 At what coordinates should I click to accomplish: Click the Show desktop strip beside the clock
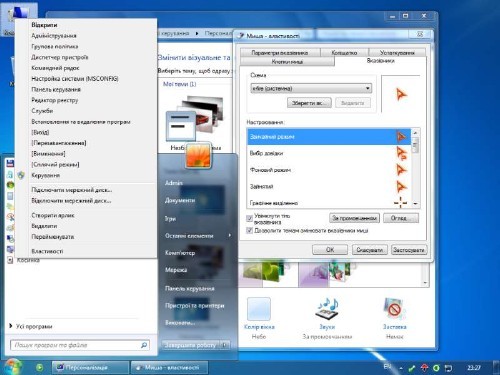point(496,368)
